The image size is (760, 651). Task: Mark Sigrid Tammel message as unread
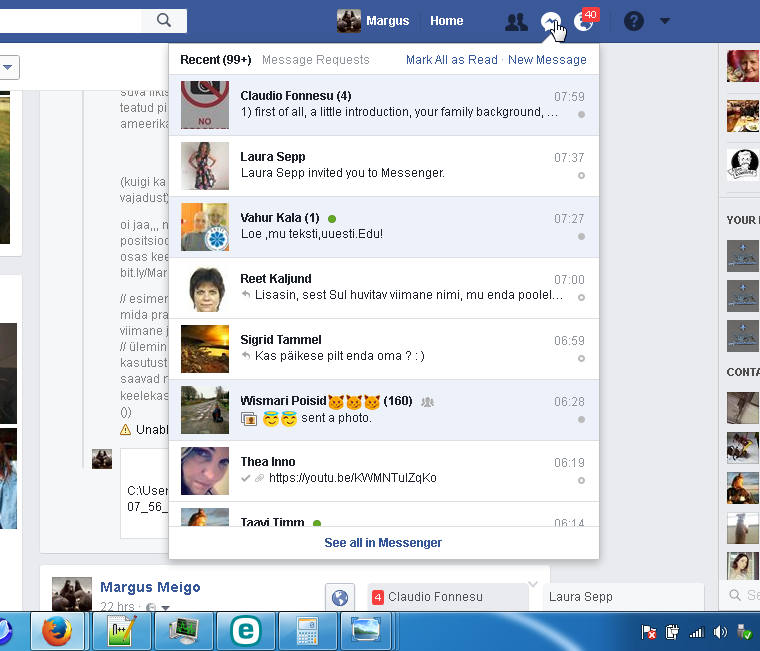[581, 359]
